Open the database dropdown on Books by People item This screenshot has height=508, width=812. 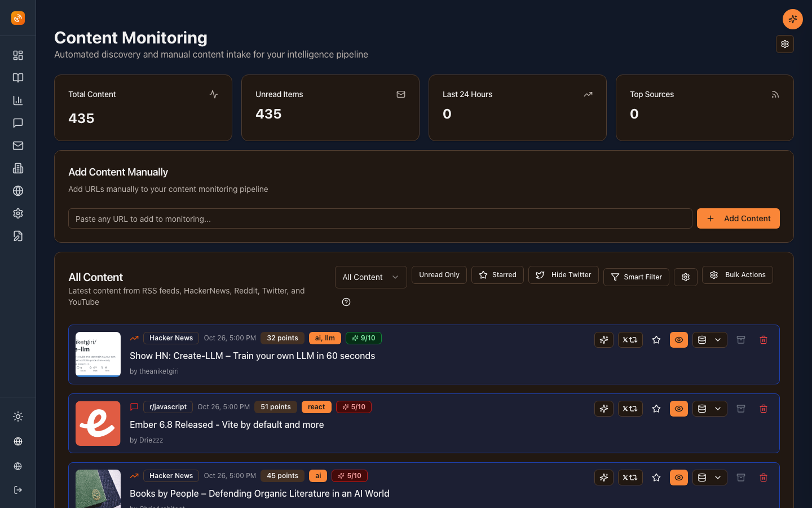point(709,477)
